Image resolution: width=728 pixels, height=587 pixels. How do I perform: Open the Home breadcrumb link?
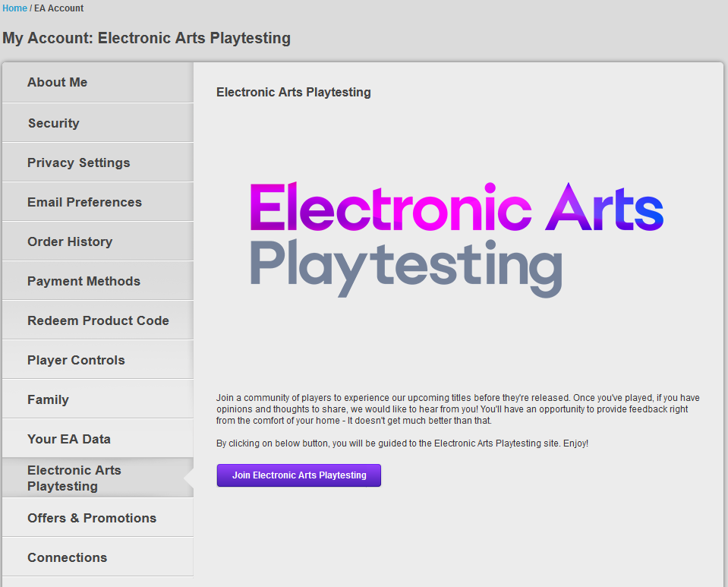(14, 8)
